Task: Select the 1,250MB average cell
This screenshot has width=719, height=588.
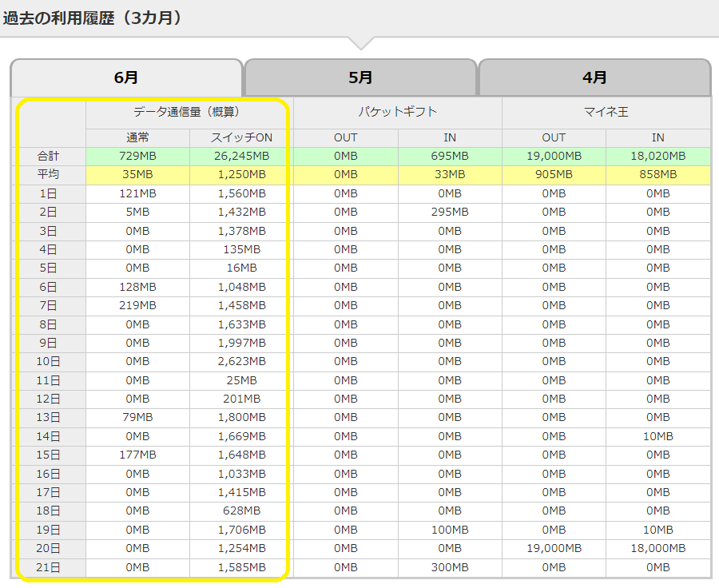Action: (x=241, y=175)
